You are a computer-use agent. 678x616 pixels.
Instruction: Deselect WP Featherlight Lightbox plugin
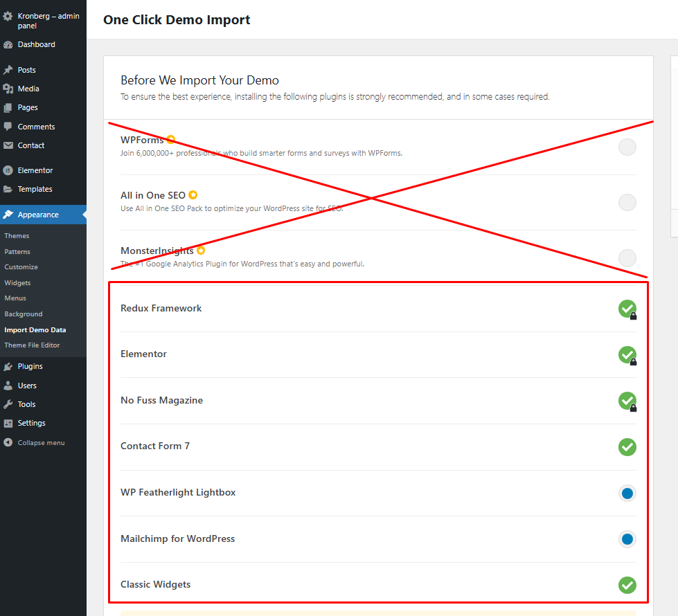point(627,493)
